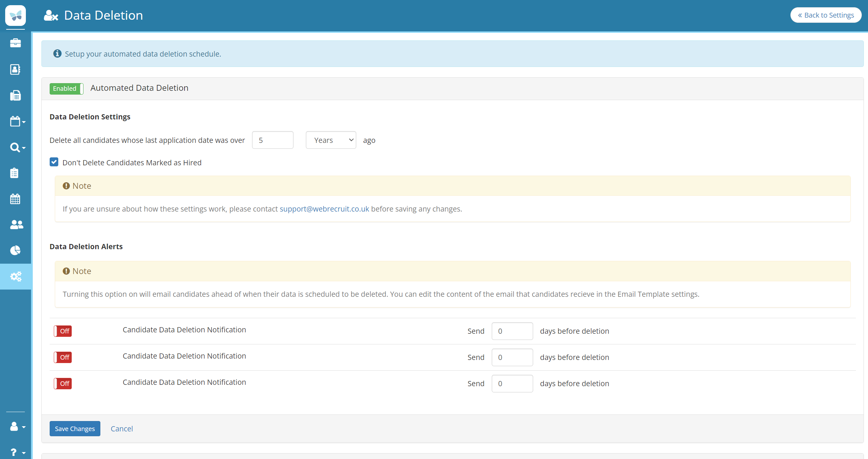This screenshot has width=868, height=459.
Task: Open the contacts address book icon
Action: click(x=15, y=69)
